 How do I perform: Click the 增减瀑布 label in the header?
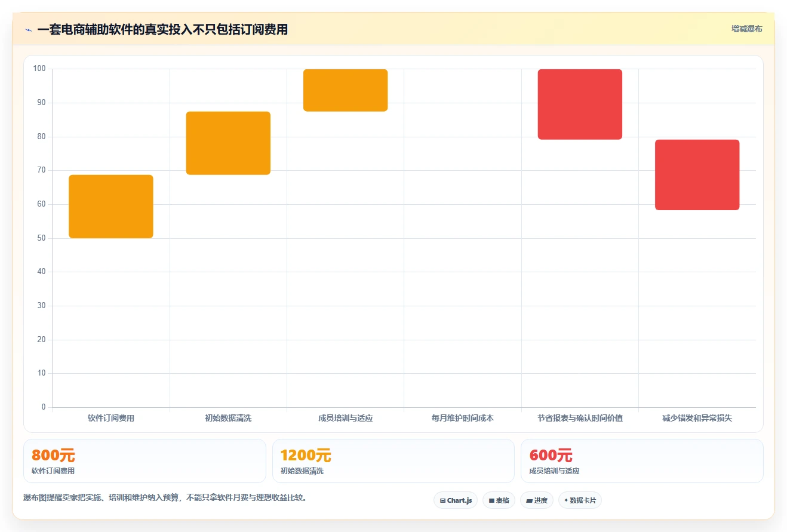point(746,29)
